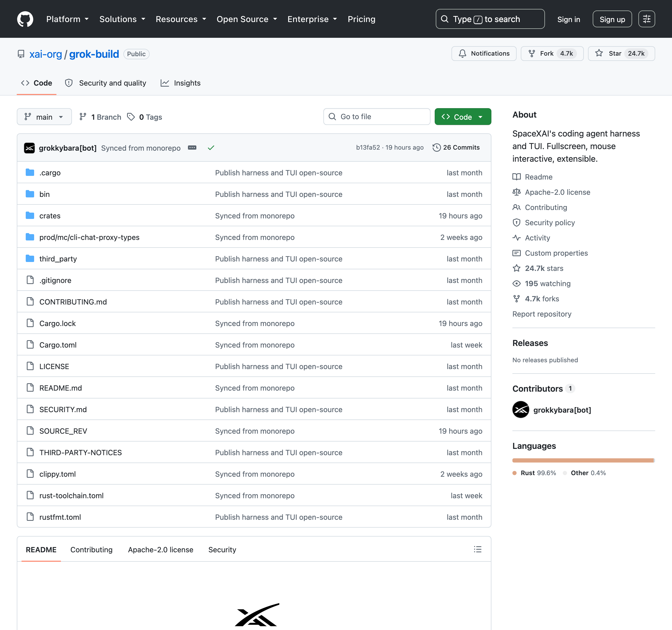Click the tag icon next to 0 Tags
The width and height of the screenshot is (672, 630).
131,117
